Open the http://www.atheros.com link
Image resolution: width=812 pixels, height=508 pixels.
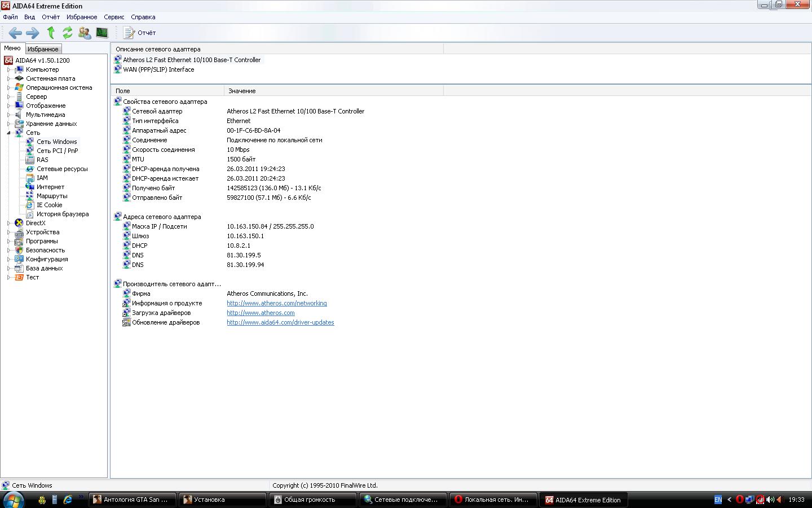(x=261, y=313)
